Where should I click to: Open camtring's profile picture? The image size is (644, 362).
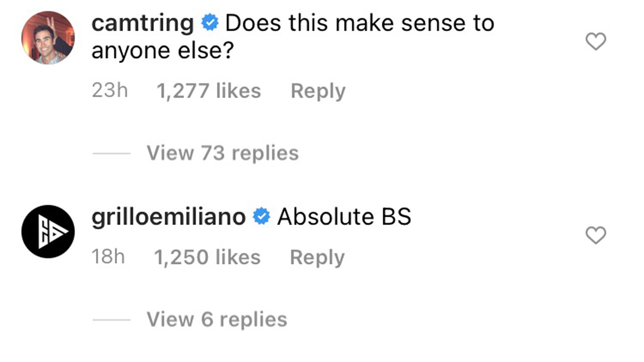tap(48, 38)
